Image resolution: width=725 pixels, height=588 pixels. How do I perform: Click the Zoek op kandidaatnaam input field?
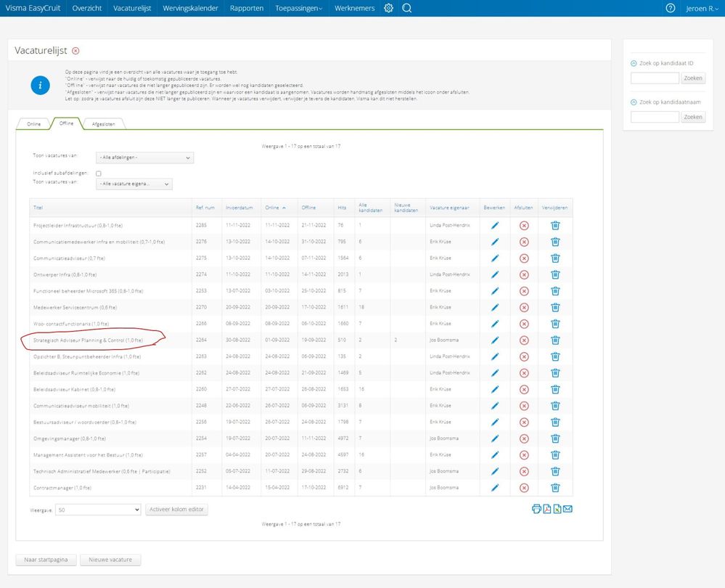pyautogui.click(x=655, y=117)
